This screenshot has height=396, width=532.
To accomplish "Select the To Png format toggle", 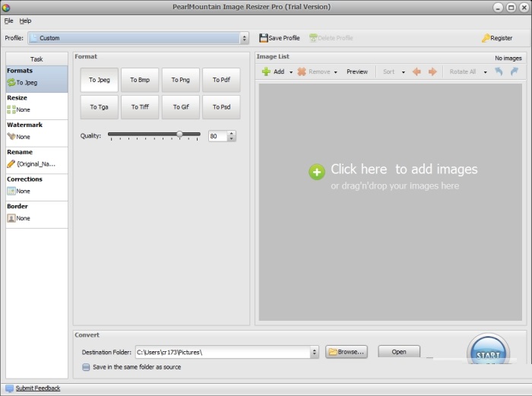I will pyautogui.click(x=180, y=80).
